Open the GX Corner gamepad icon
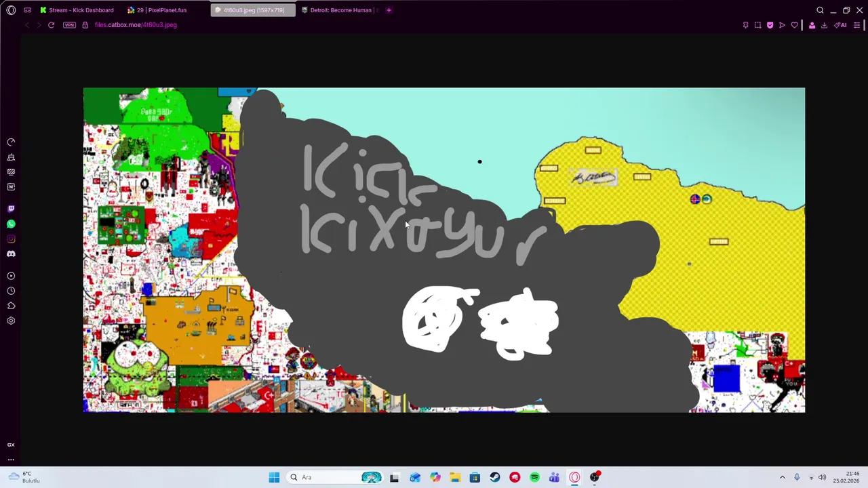This screenshot has width=868, height=488. click(28, 10)
